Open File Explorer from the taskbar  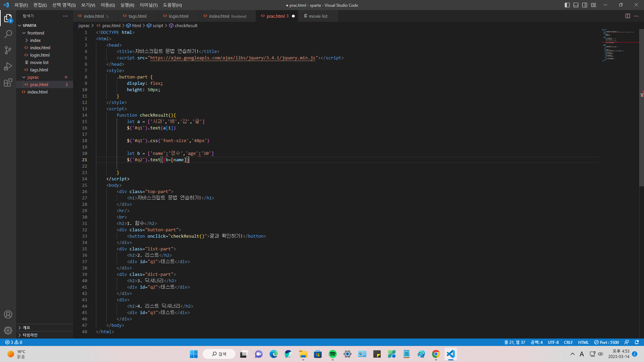tap(303, 354)
